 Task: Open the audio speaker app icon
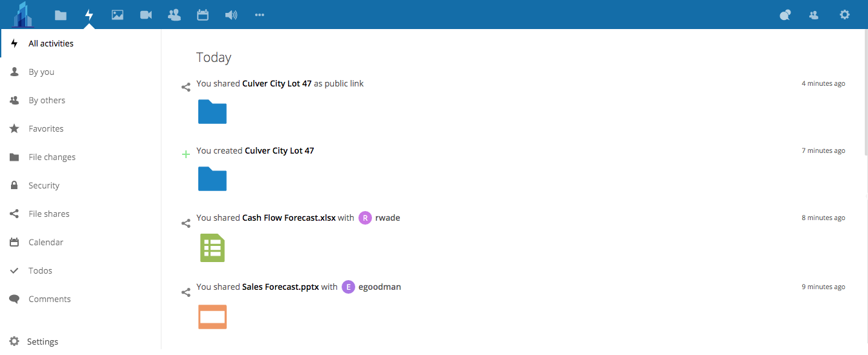(x=231, y=15)
